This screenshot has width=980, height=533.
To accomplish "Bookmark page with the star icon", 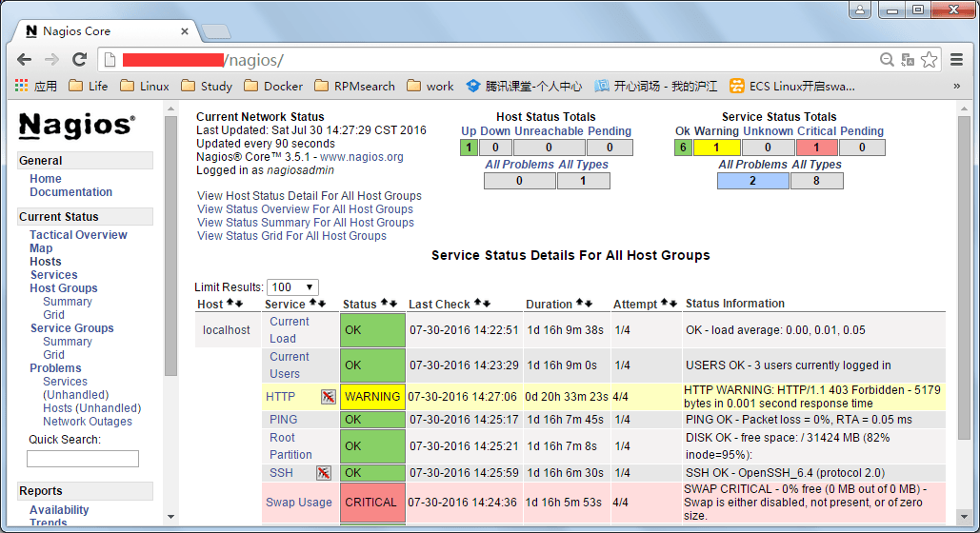I will (930, 60).
